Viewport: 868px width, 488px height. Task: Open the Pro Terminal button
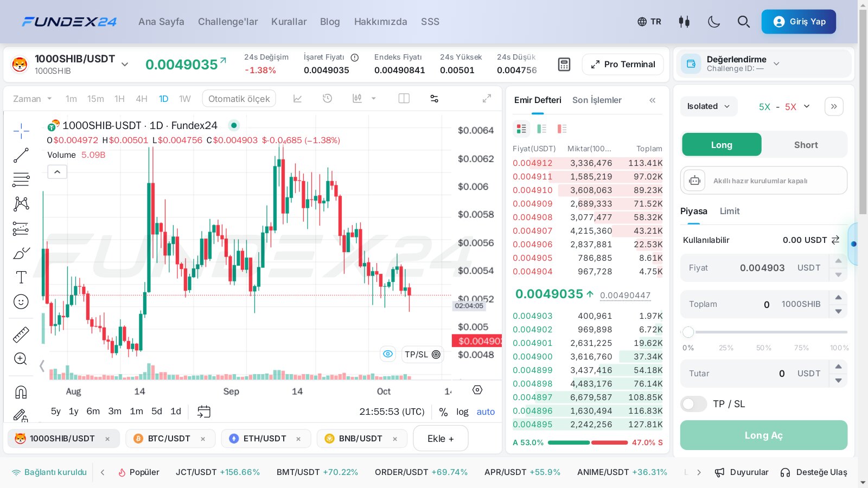click(x=623, y=64)
